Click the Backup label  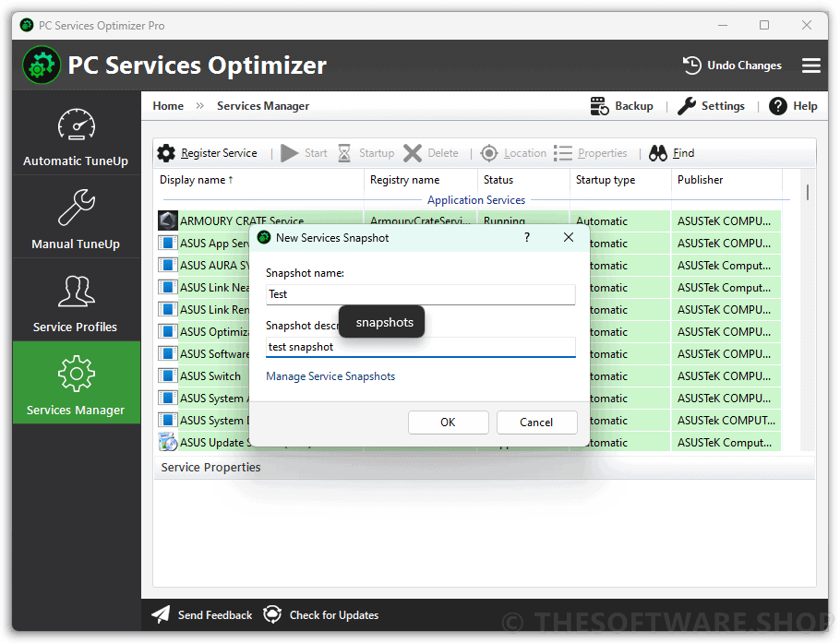click(x=634, y=106)
